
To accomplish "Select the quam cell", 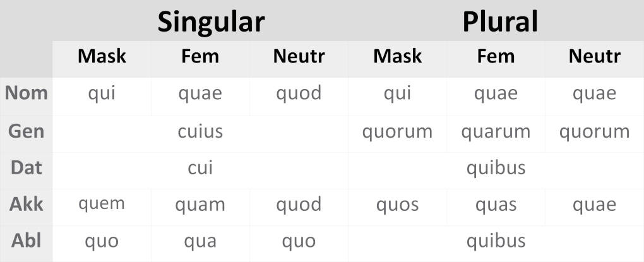I will coord(200,205).
